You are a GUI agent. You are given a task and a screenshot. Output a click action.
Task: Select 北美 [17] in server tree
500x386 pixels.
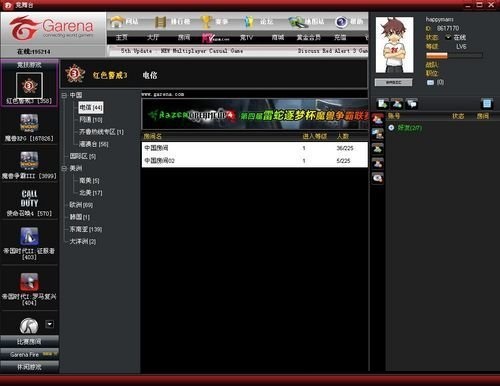pos(91,193)
